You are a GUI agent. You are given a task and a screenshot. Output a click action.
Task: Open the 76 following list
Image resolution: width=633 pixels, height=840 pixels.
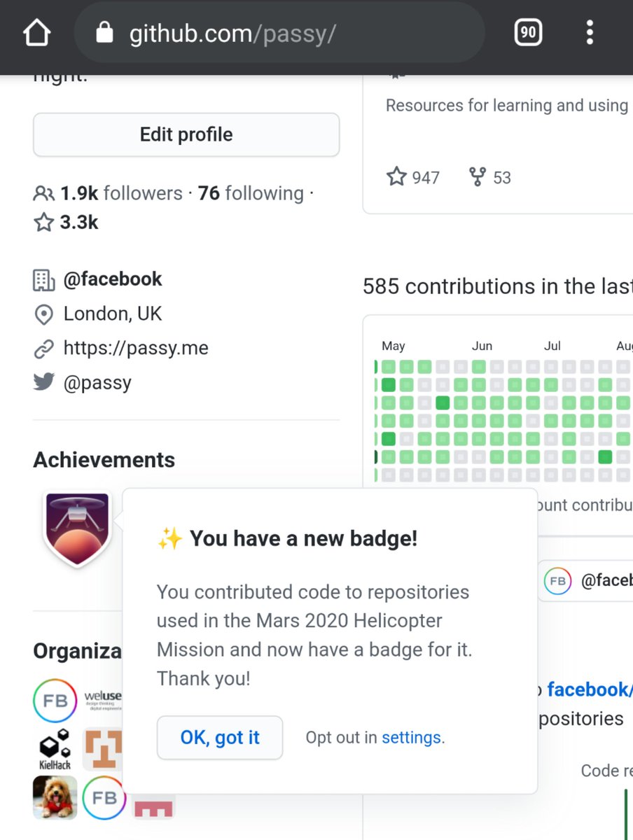click(251, 193)
